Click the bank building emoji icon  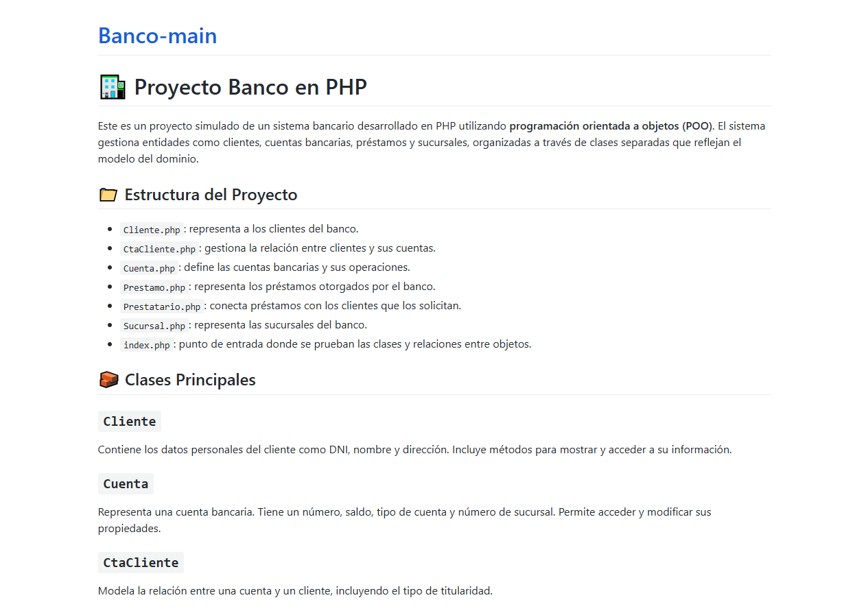click(113, 87)
